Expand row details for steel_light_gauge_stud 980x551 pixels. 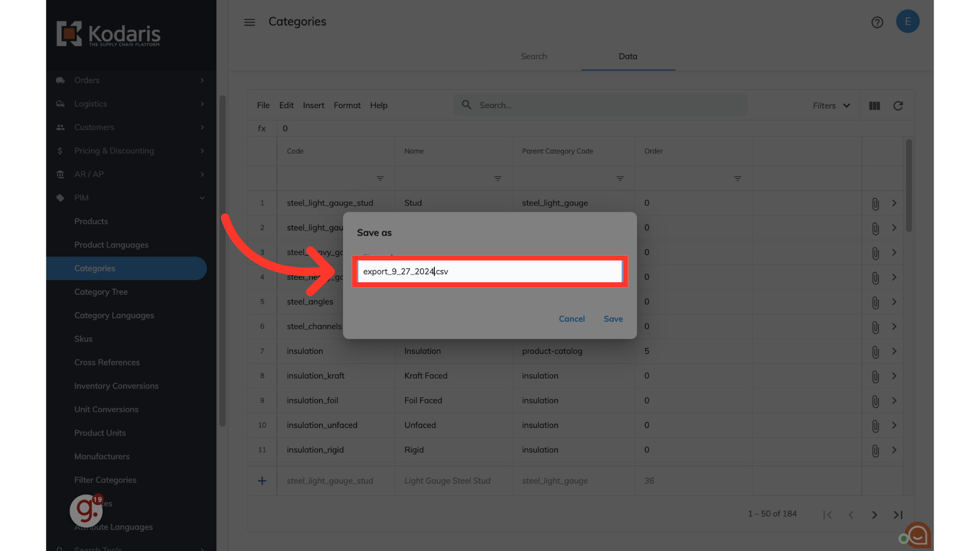click(x=894, y=203)
